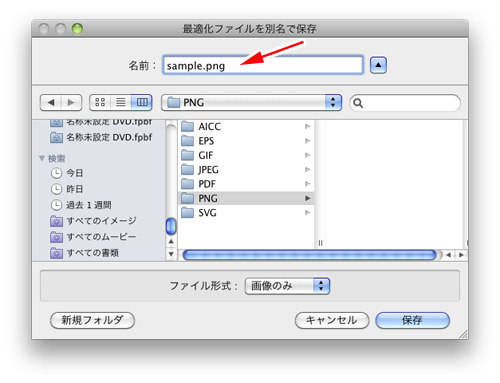The image size is (500, 383).
Task: Click sidebar scroll down arrow
Action: tap(171, 254)
